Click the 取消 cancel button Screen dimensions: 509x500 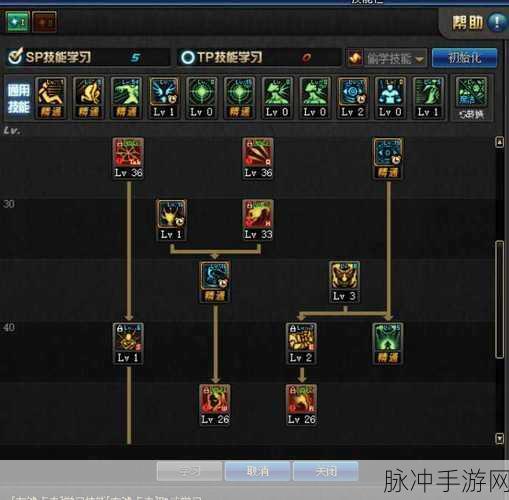point(258,471)
